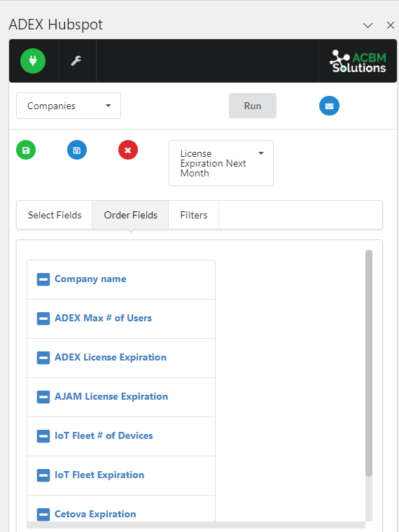Remove the ADEX Max # of Users field
This screenshot has width=399, height=532.
pos(43,318)
